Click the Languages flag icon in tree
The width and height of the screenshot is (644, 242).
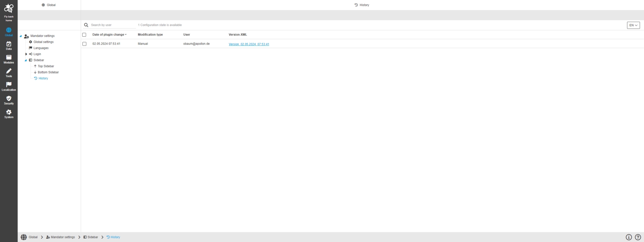[x=31, y=48]
